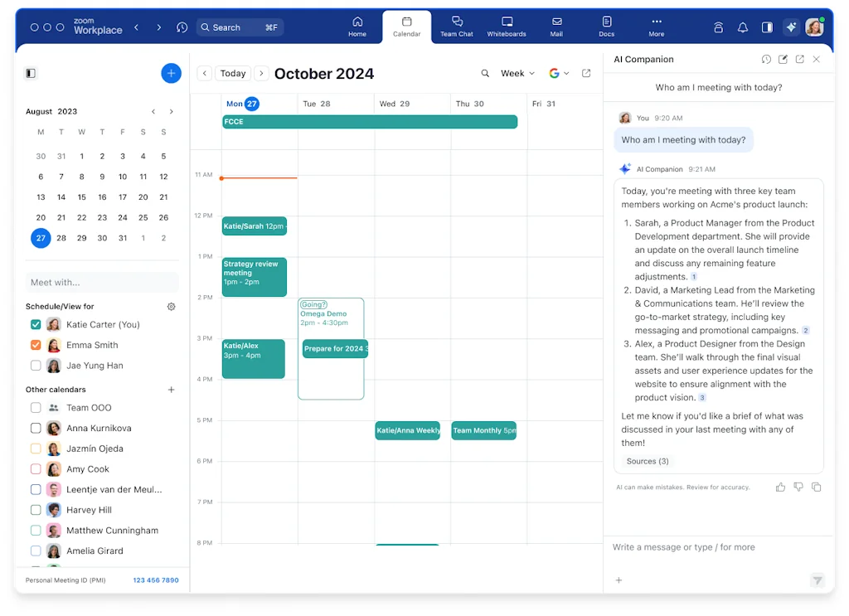
Task: Open the Team Chat section
Action: pos(456,27)
